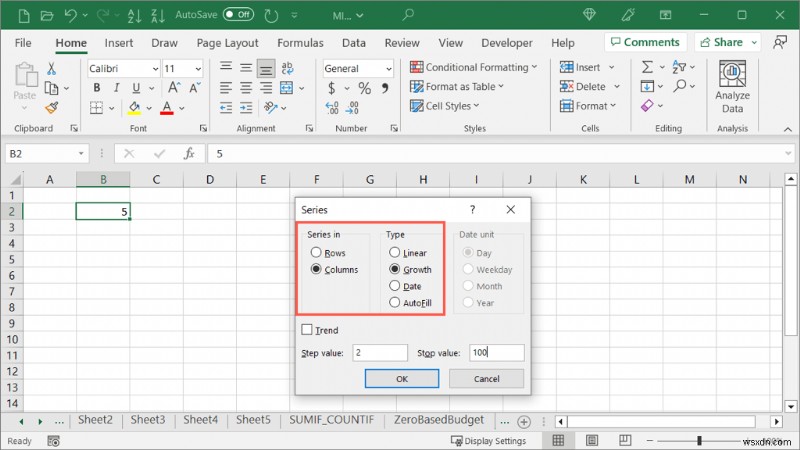
Task: Check the Trend checkbox
Action: [307, 330]
